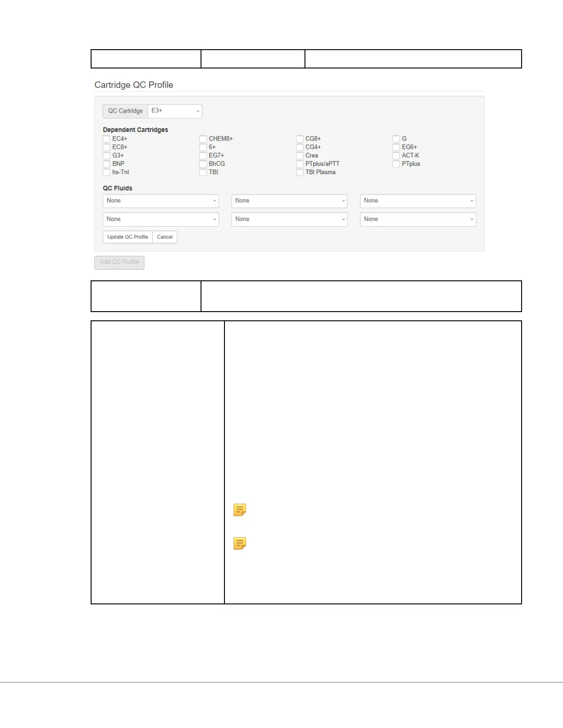Check the BhCG checkbox
This screenshot has height=728, width=563.
click(x=203, y=164)
